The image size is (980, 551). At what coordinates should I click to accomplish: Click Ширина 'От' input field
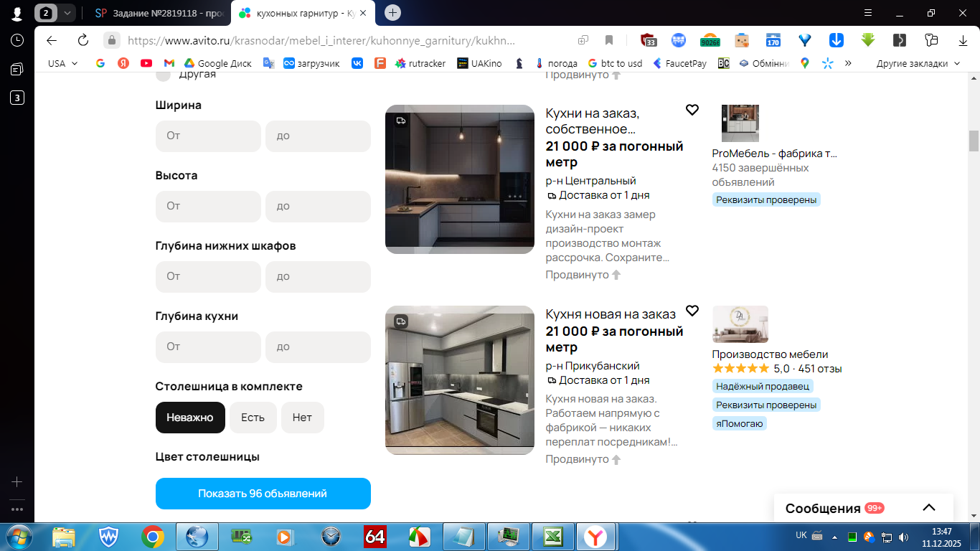click(208, 136)
